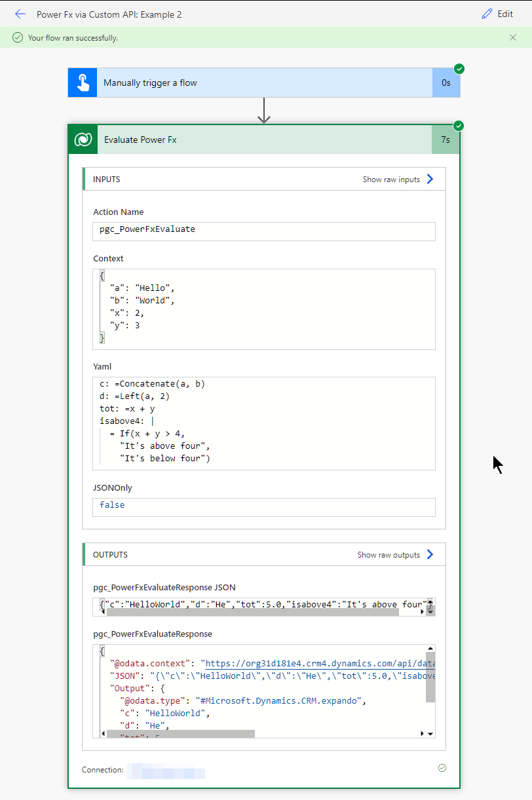
Task: Click the manual trigger hand icon
Action: (x=83, y=83)
